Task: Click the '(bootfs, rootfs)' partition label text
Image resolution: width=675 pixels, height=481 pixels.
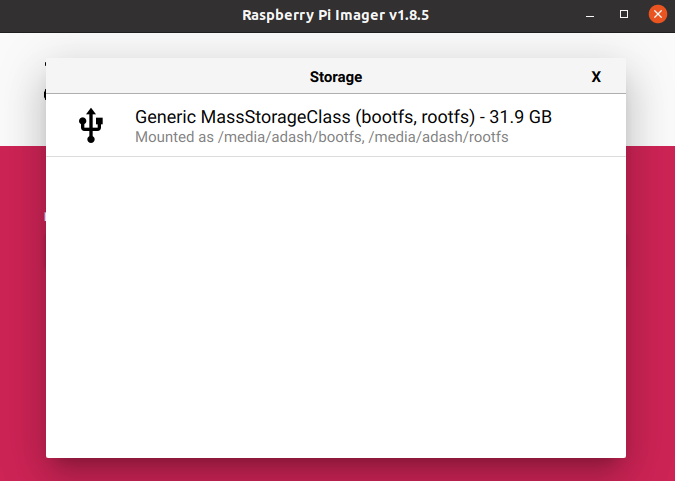Action: pos(412,117)
